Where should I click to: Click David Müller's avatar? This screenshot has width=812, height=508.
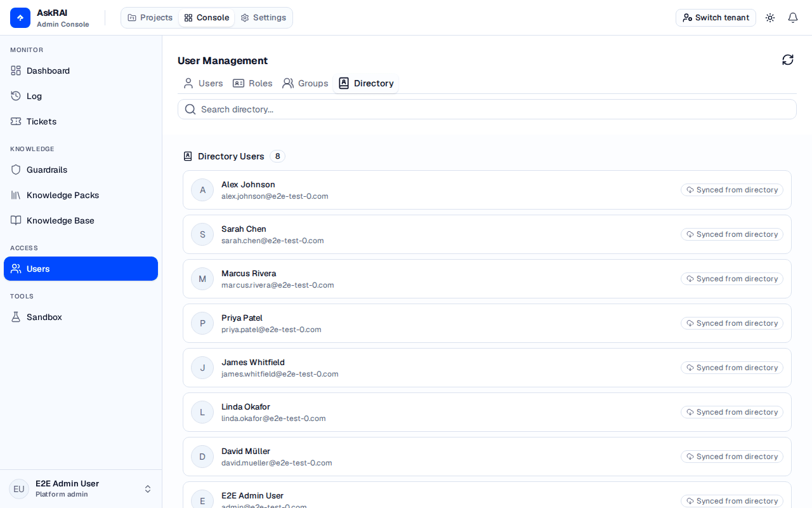coord(202,457)
